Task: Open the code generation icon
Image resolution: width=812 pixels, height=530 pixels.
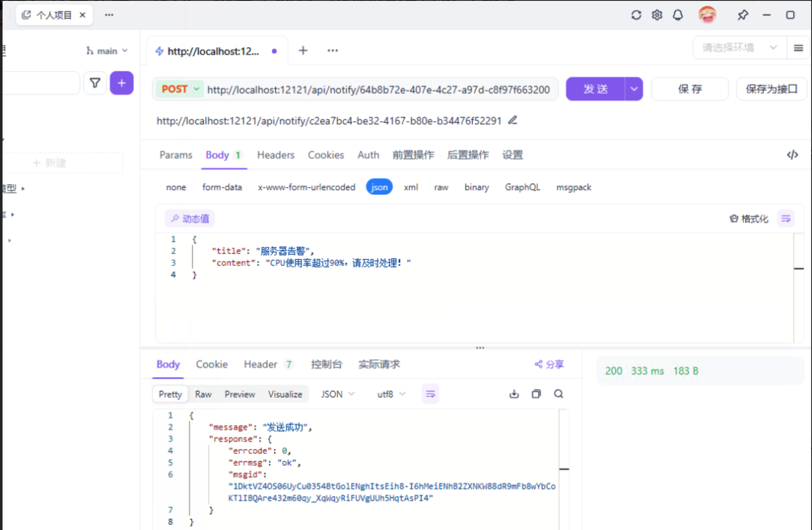Action: (x=792, y=155)
